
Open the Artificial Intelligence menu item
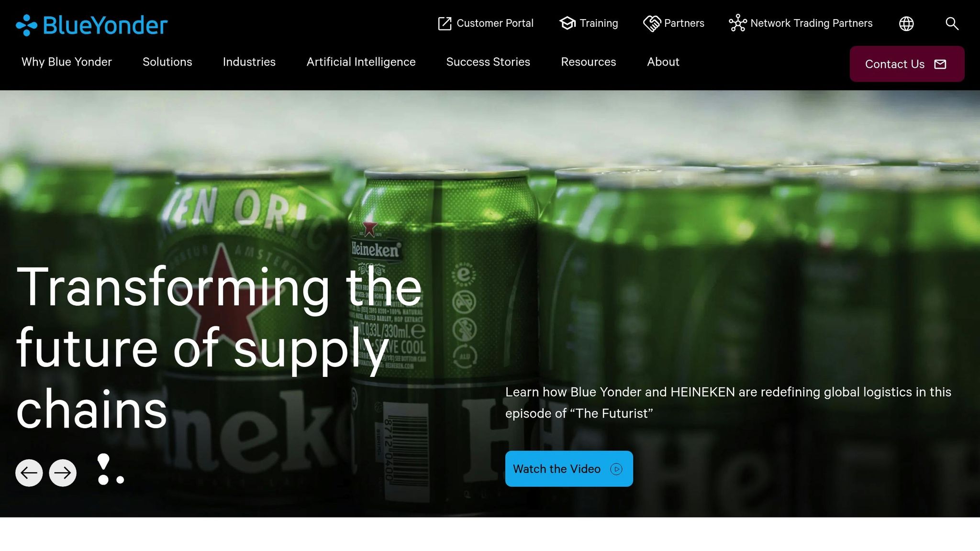coord(361,62)
